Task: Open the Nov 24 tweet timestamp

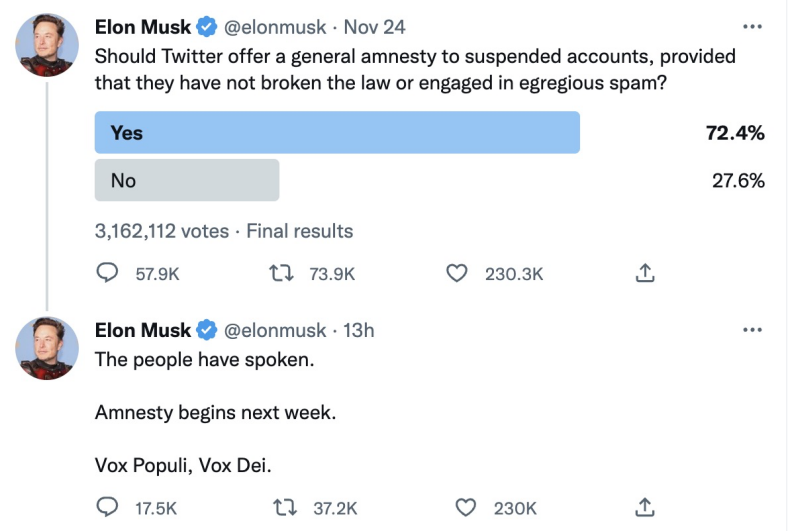Action: click(374, 27)
